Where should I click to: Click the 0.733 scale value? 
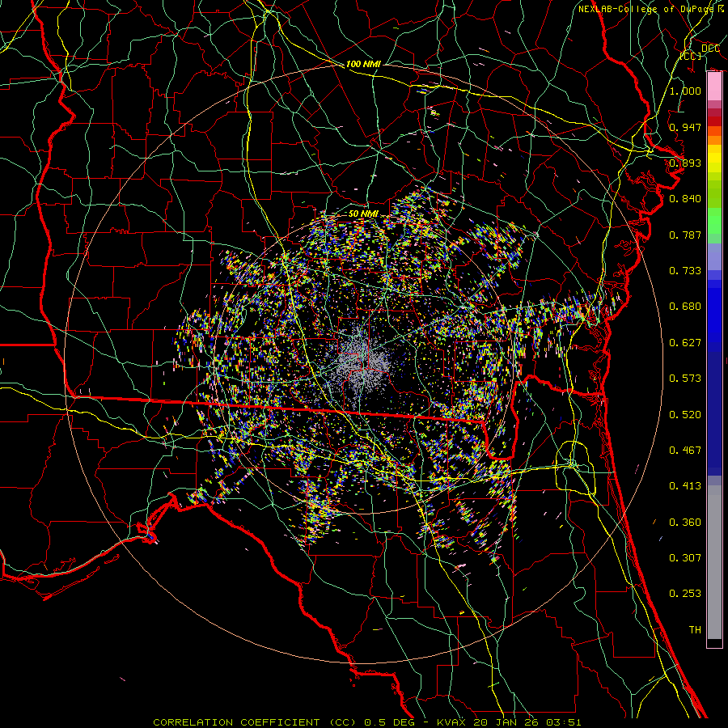[685, 271]
